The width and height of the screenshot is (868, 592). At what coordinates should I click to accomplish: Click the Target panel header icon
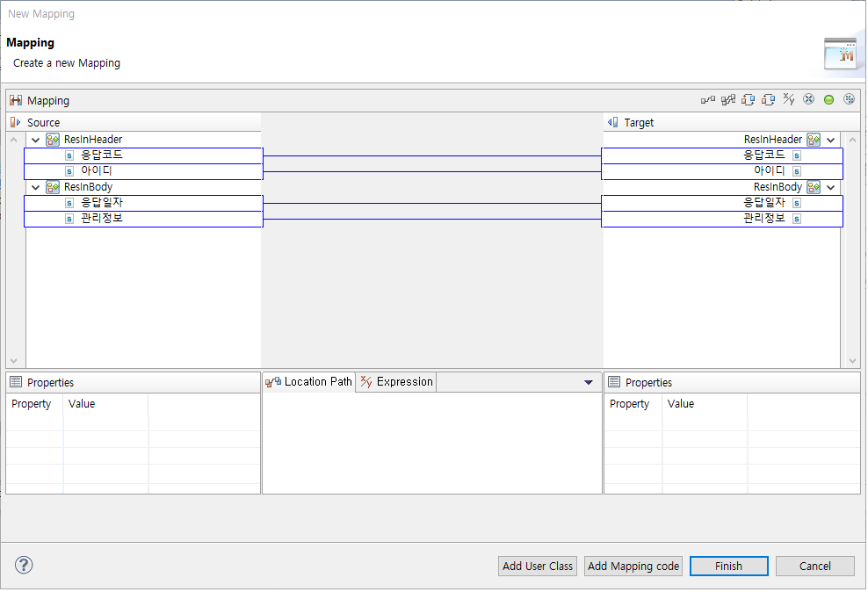tap(612, 122)
